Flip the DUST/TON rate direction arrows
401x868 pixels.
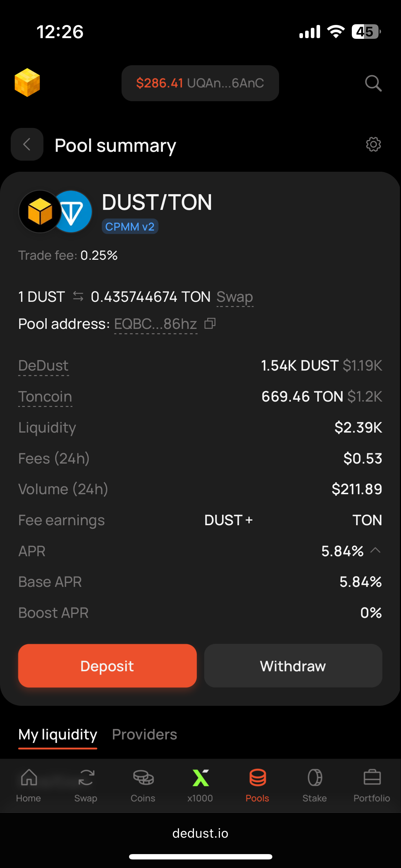coord(78,296)
